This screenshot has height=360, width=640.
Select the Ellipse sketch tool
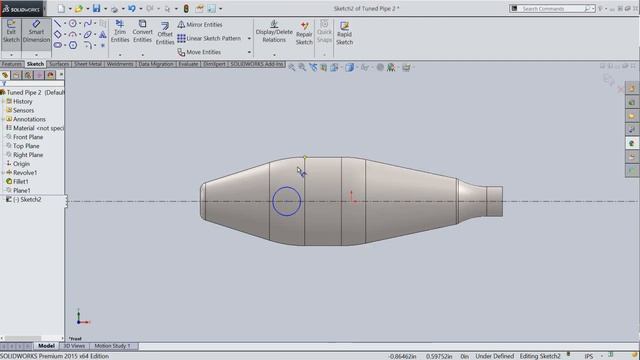[x=87, y=35]
